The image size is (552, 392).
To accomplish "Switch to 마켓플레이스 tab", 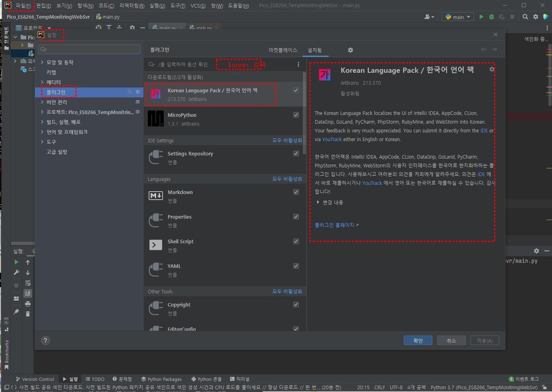I will (283, 50).
